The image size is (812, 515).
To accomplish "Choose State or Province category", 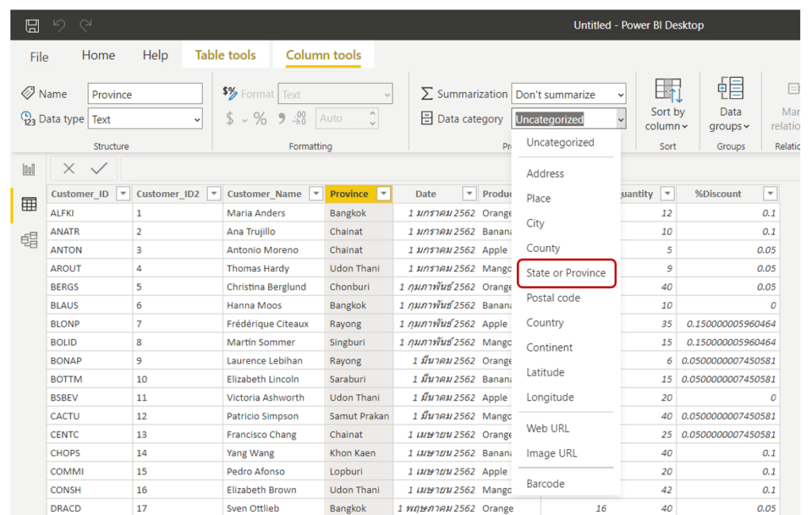I will click(x=566, y=273).
